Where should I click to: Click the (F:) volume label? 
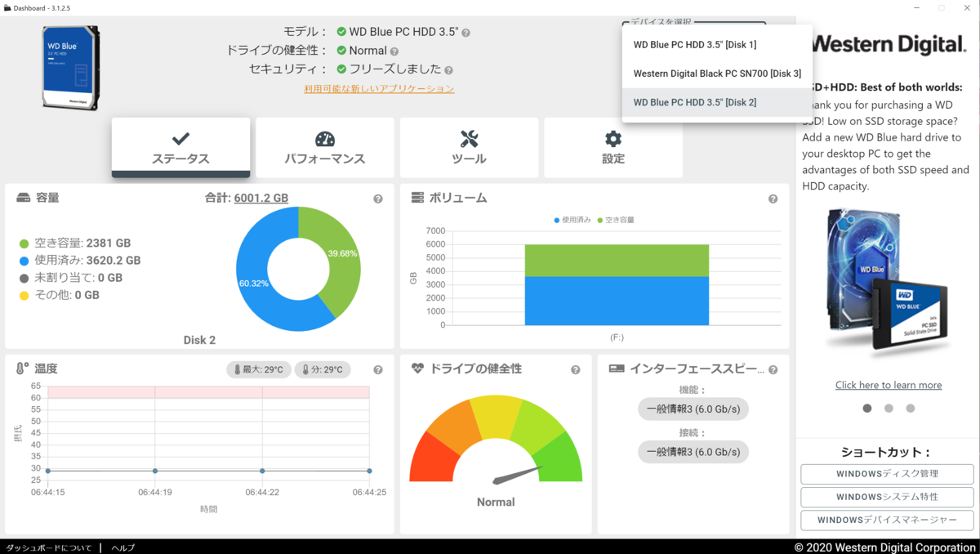point(617,337)
